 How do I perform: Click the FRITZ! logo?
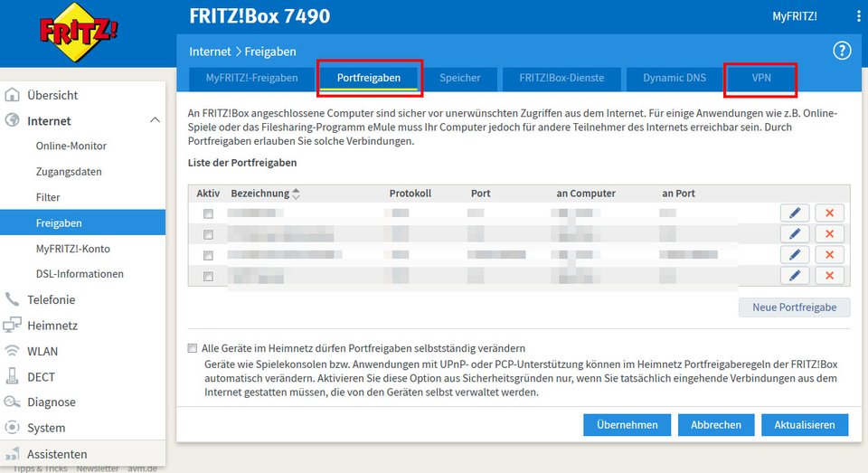point(79,32)
